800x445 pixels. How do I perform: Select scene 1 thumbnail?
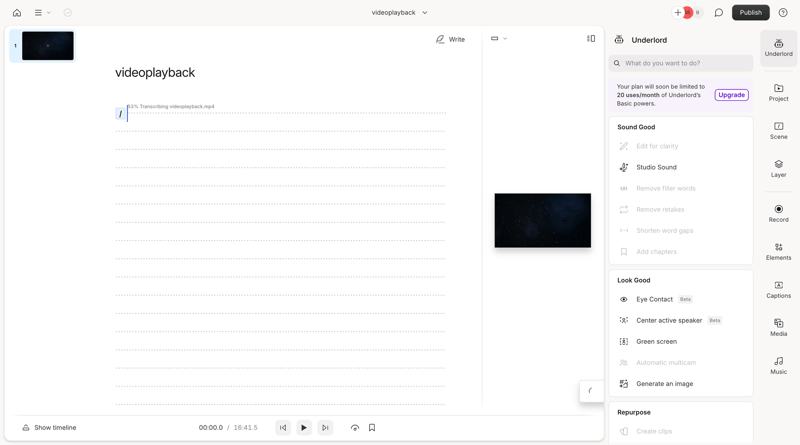[x=47, y=46]
